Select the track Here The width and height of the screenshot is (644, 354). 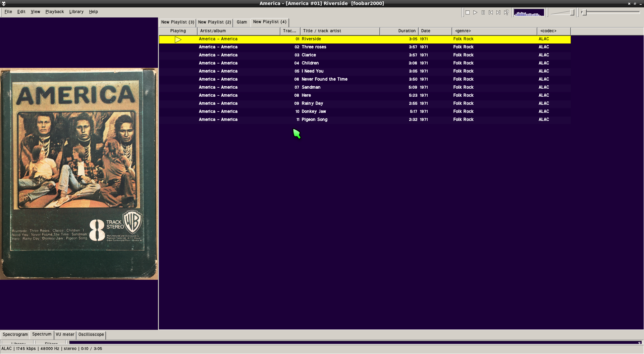pos(365,96)
